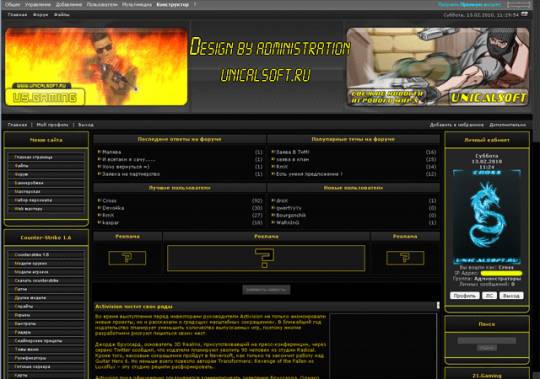This screenshot has width=540, height=379.
Task: Click the Профиль button in the personal cabinet
Action: 465,296
